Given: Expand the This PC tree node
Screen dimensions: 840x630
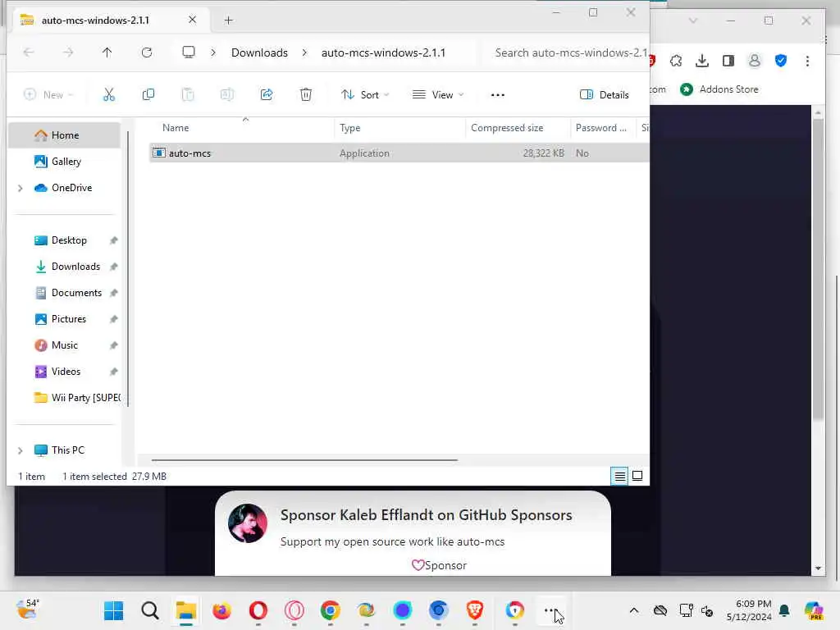Looking at the screenshot, I should (21, 450).
